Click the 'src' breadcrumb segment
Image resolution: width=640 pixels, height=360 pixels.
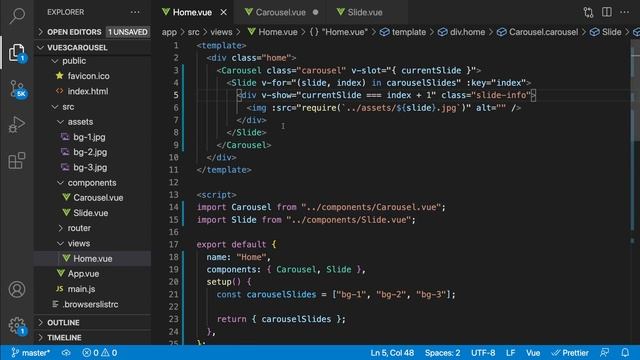pos(193,32)
